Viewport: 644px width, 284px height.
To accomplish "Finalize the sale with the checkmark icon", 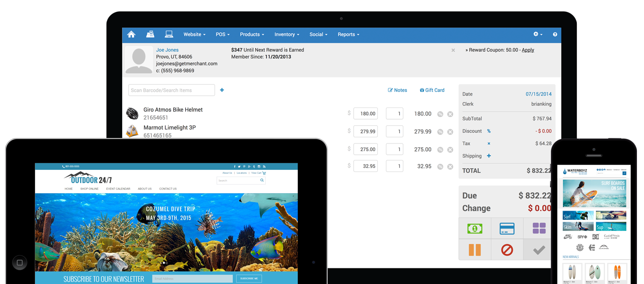I will pyautogui.click(x=538, y=249).
